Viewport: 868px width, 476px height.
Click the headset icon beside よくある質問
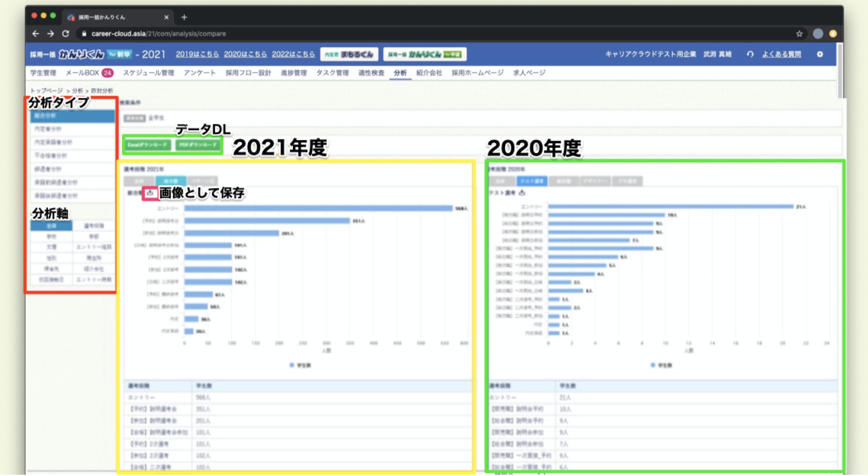pyautogui.click(x=750, y=54)
